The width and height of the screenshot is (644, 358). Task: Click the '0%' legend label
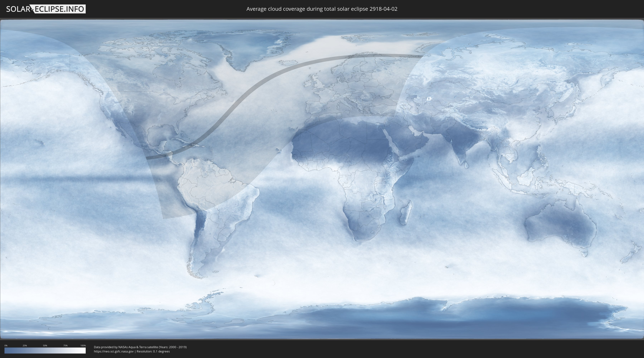(6, 345)
